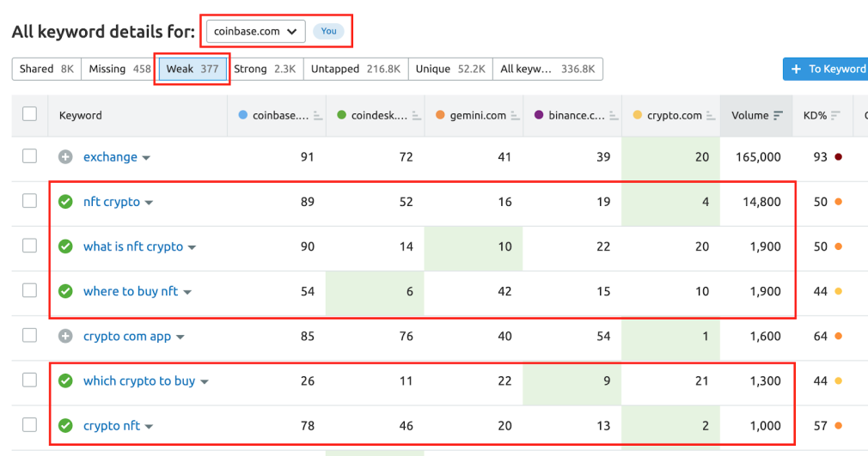
Task: Click green checkmark icon beside nft crypto
Action: (65, 202)
